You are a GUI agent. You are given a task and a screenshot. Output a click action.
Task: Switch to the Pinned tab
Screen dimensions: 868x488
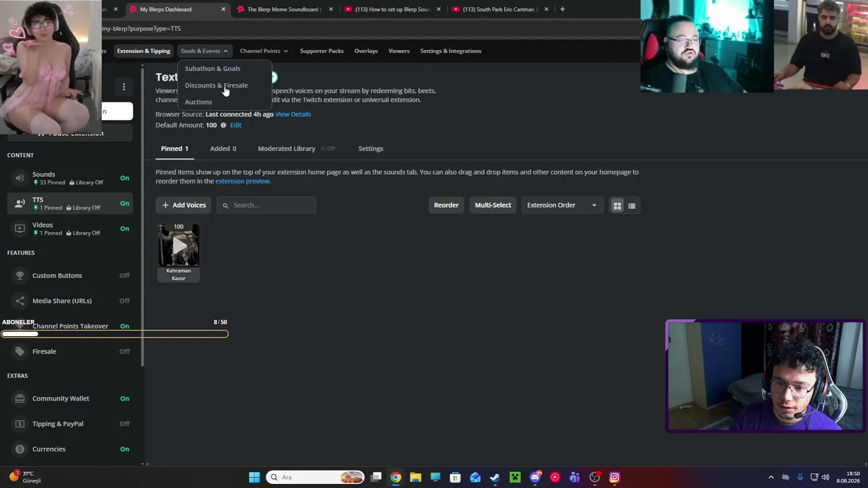174,148
